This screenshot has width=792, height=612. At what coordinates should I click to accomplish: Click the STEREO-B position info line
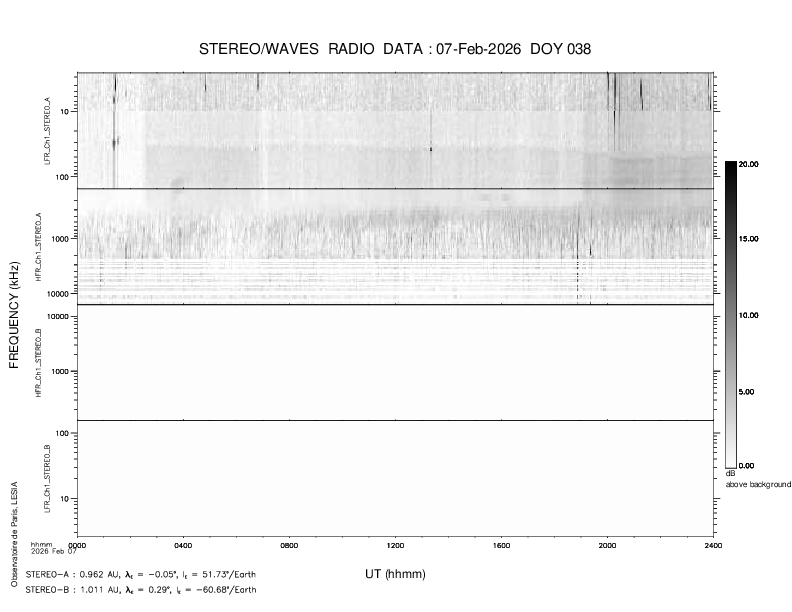coord(141,590)
